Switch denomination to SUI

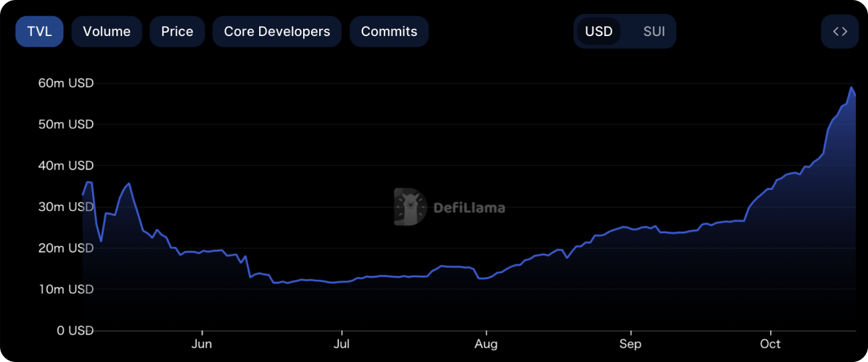click(654, 31)
